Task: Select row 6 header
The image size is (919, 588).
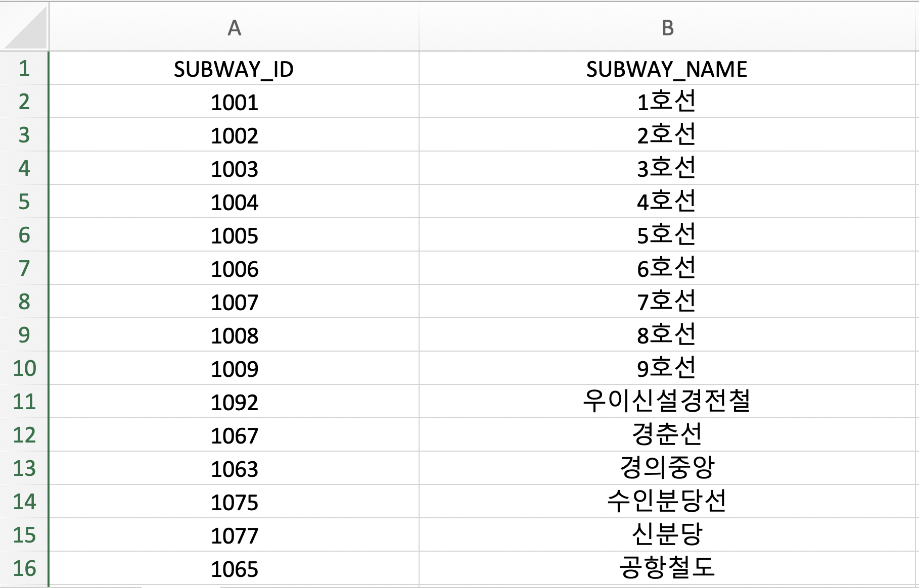Action: pyautogui.click(x=24, y=235)
